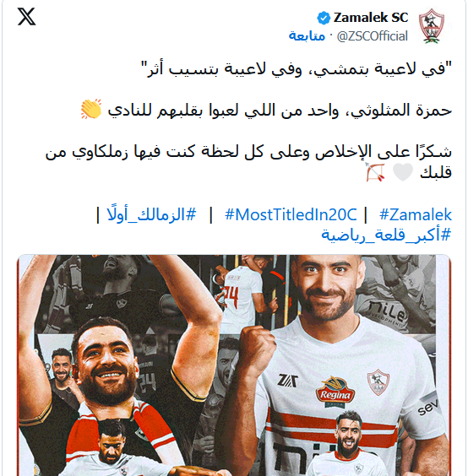This screenshot has width=468, height=476.
Task: Open the #Zamalek hashtag
Action: point(416,214)
